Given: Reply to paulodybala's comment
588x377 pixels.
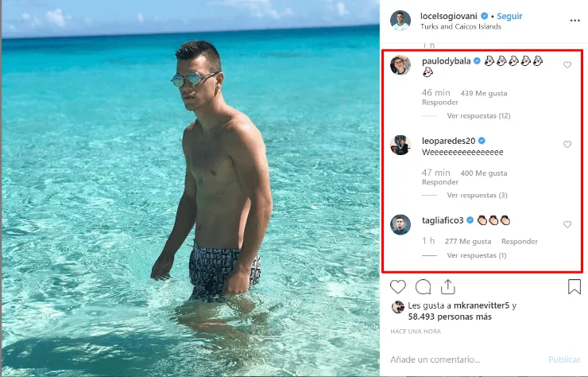Looking at the screenshot, I should pos(439,102).
